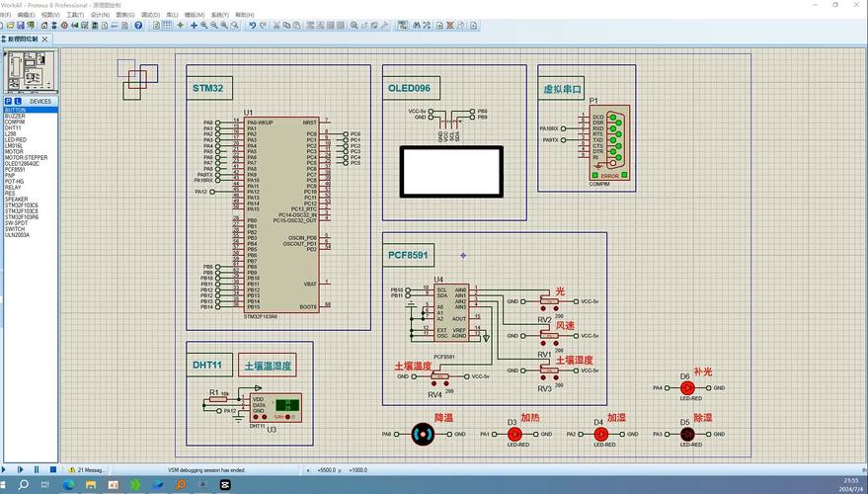Click the OLED display component screen
Viewport: 868px width, 494px height.
click(x=451, y=172)
